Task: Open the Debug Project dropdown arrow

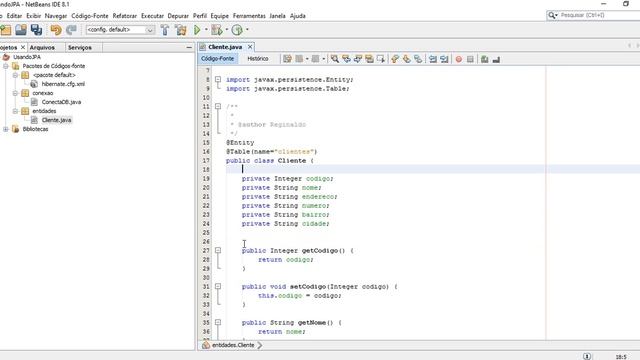Action: pyautogui.click(x=227, y=29)
